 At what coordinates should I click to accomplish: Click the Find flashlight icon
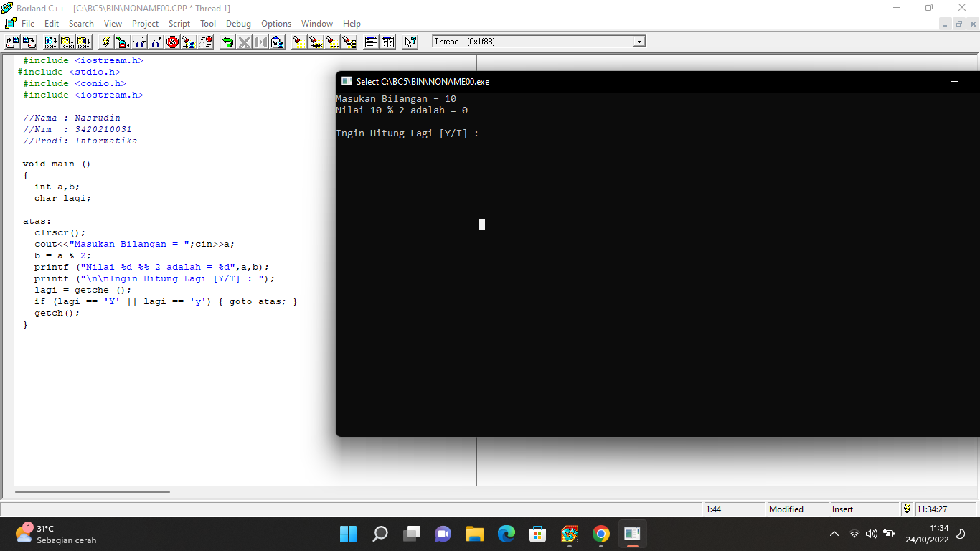[300, 42]
